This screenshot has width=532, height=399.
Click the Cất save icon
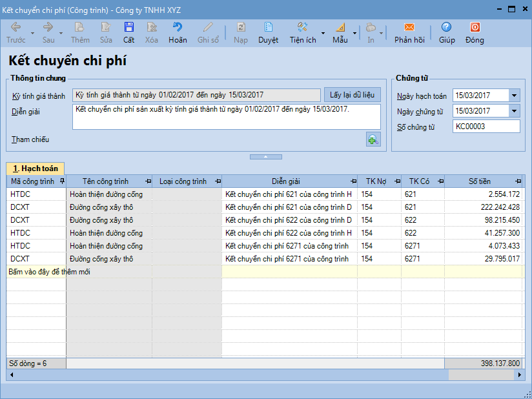click(129, 27)
